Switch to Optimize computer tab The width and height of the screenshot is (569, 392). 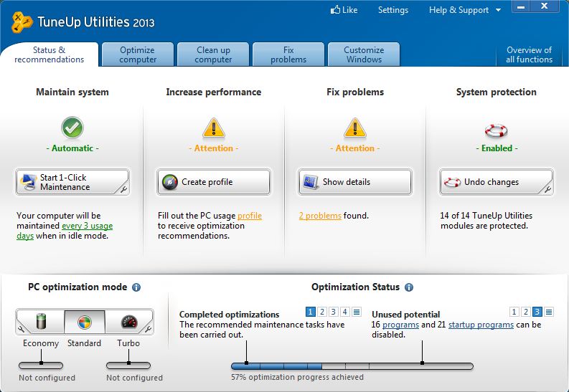pyautogui.click(x=138, y=54)
